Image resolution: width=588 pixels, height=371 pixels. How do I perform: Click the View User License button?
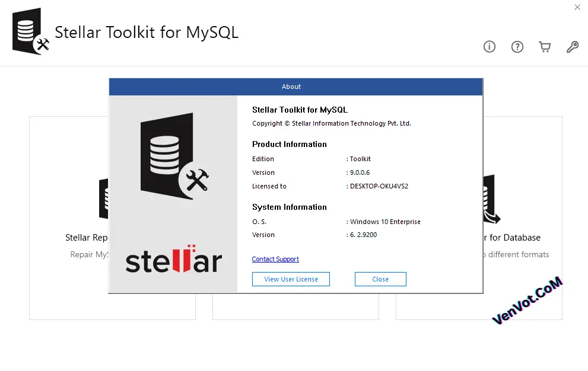click(291, 279)
